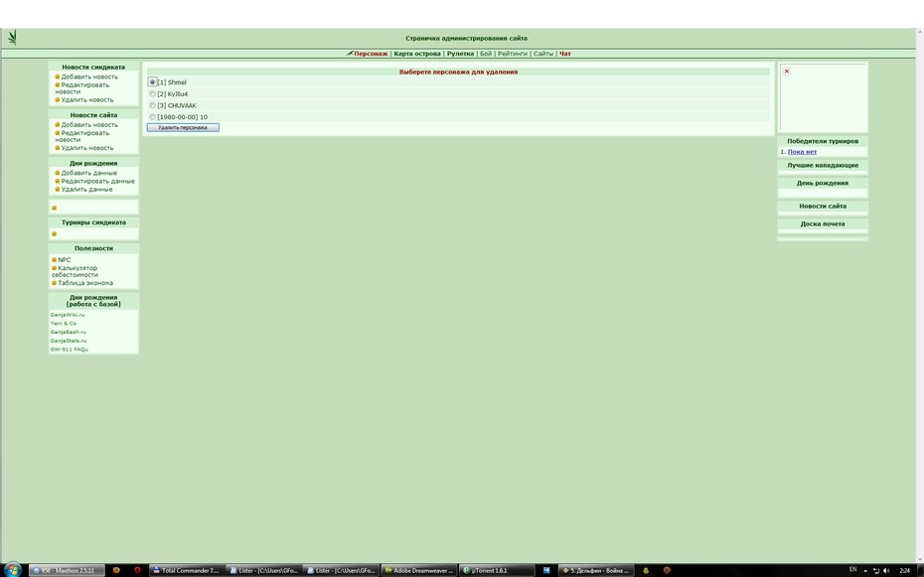Select the [2] KyJlu4 radio button

[153, 94]
